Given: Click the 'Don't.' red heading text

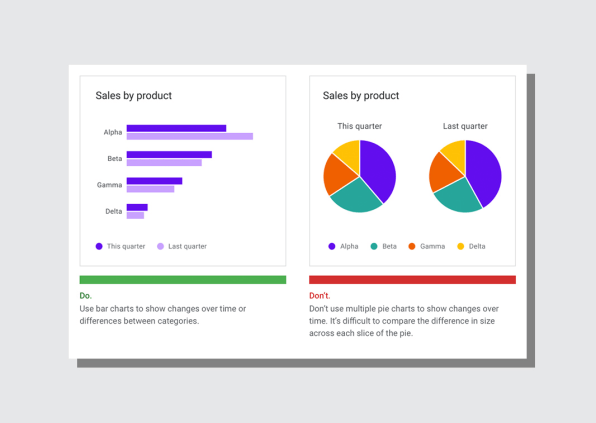Looking at the screenshot, I should pyautogui.click(x=320, y=296).
